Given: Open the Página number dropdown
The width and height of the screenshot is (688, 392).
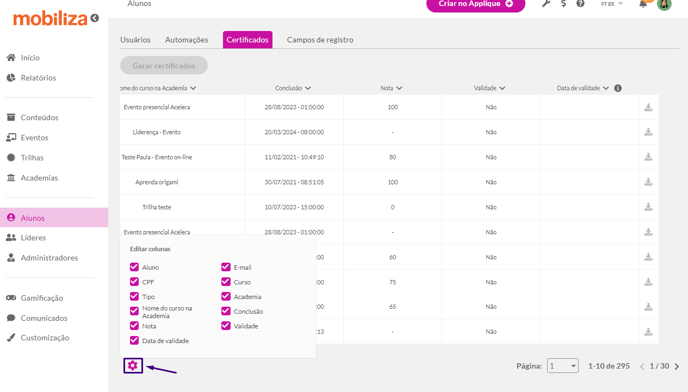Looking at the screenshot, I should (x=563, y=366).
